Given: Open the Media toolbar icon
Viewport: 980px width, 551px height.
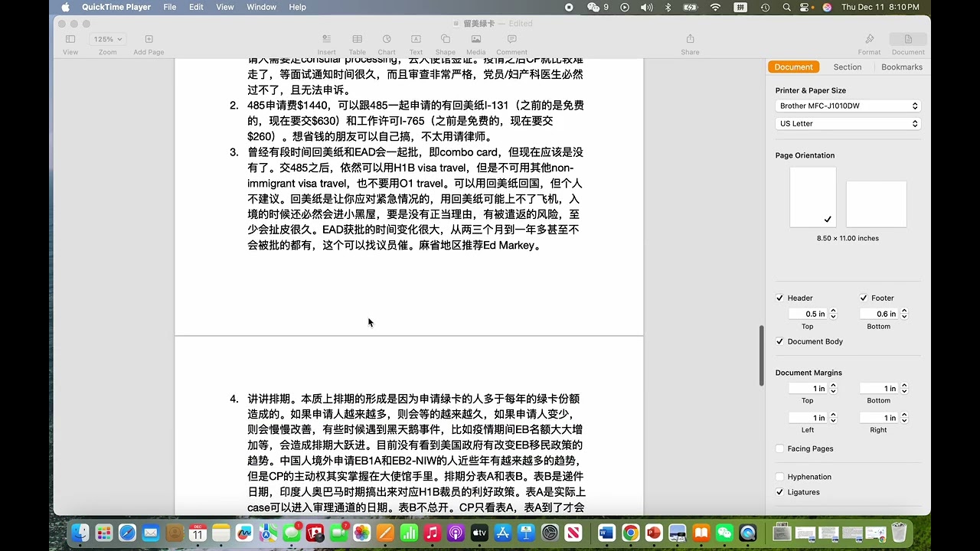Looking at the screenshot, I should click(476, 39).
